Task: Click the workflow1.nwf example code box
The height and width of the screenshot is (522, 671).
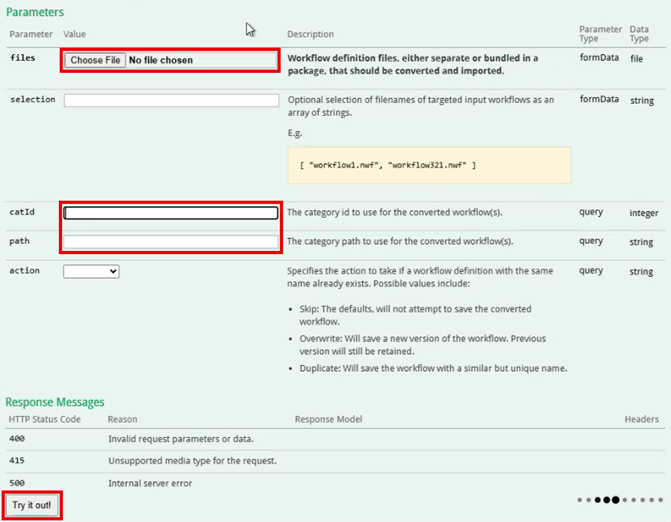Action: coord(429,165)
